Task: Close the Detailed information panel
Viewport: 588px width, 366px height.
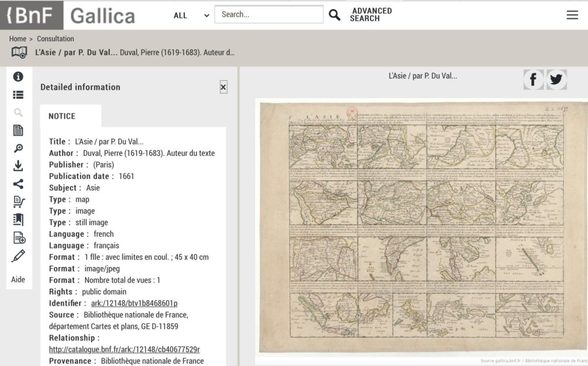Action: pos(223,87)
